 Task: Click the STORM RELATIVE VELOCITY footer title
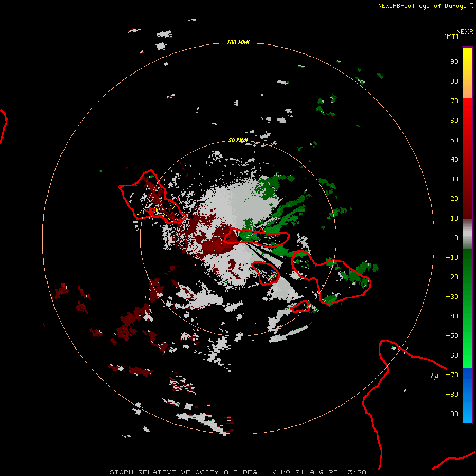(x=164, y=472)
